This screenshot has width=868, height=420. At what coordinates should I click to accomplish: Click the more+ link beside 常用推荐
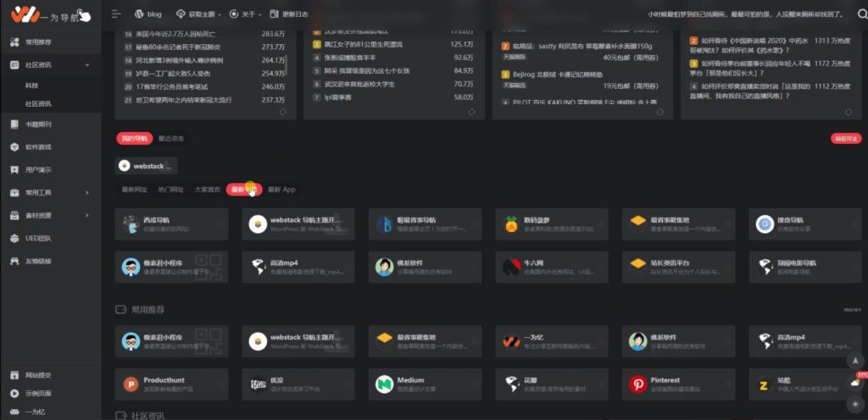point(852,310)
